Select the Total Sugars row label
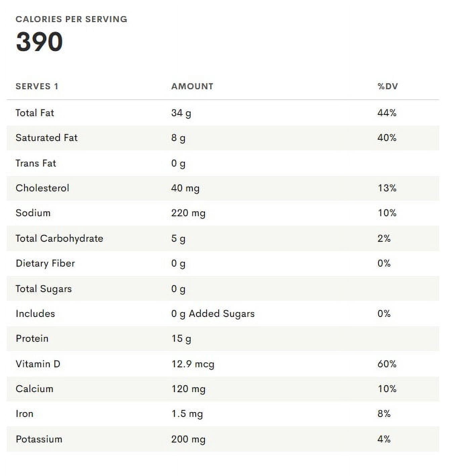The width and height of the screenshot is (450, 476). click(x=44, y=289)
